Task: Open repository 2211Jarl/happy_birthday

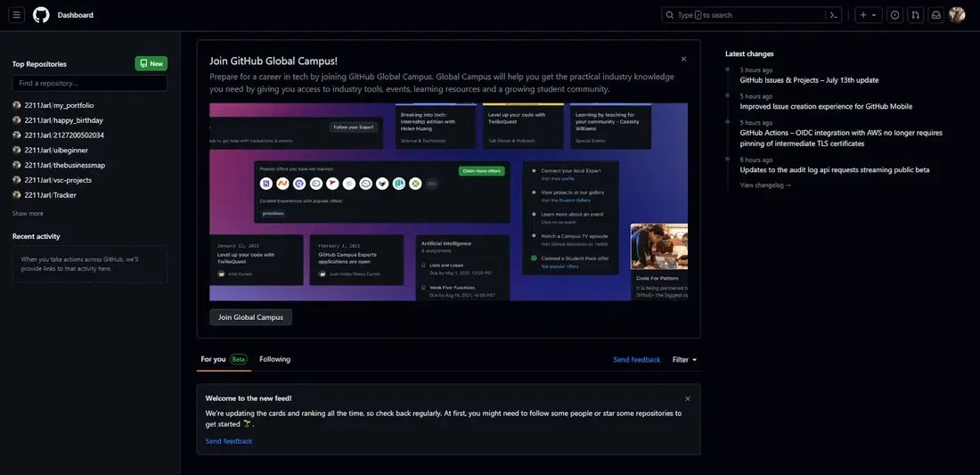Action: (64, 120)
